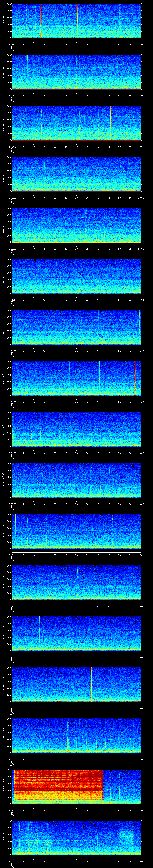Click the "21:00" end time label

[141, 249]
